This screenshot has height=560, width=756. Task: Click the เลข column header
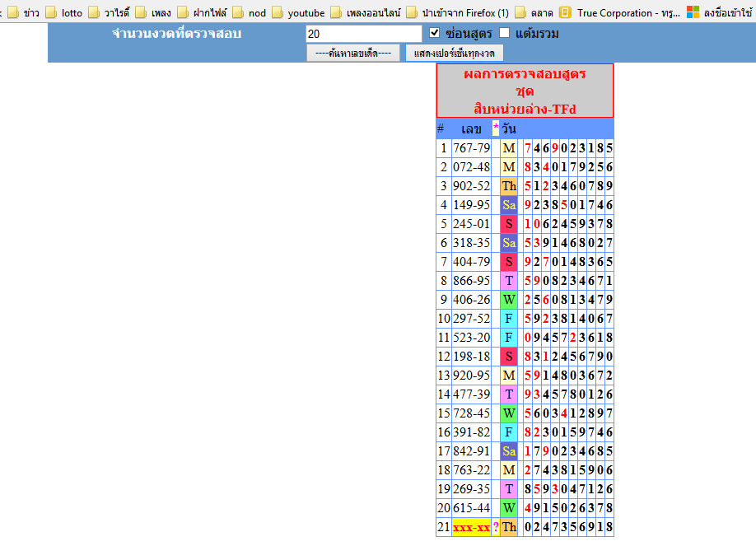(471, 129)
